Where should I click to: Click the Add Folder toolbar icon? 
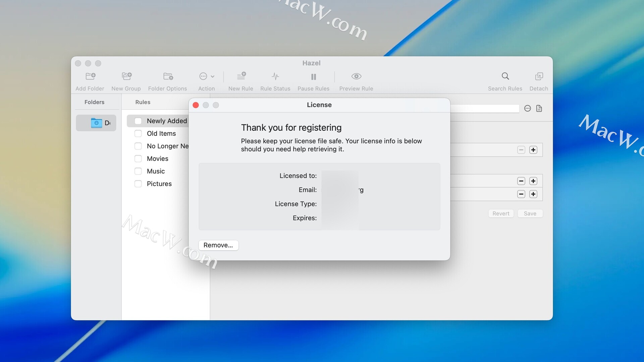[x=90, y=76]
